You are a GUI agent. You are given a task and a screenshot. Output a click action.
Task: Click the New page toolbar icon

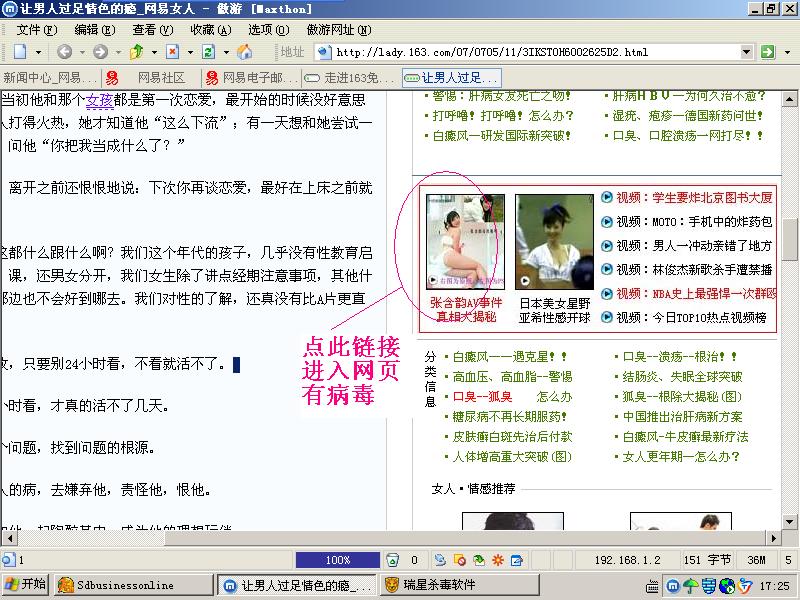point(20,52)
